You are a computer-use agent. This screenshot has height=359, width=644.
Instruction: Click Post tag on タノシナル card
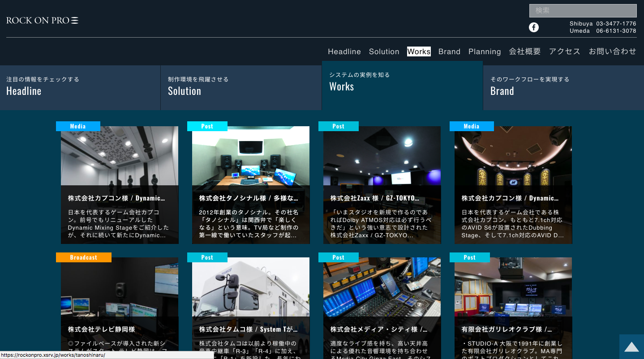[x=207, y=126]
